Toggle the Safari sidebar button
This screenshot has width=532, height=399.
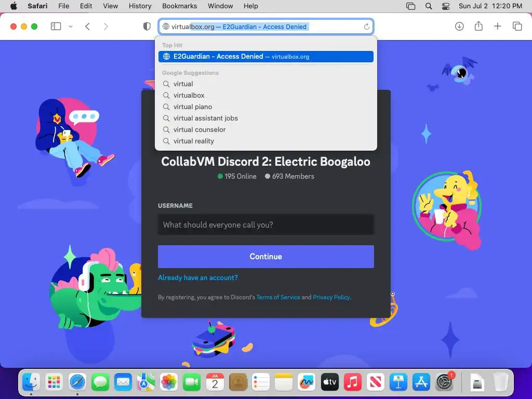(x=56, y=26)
